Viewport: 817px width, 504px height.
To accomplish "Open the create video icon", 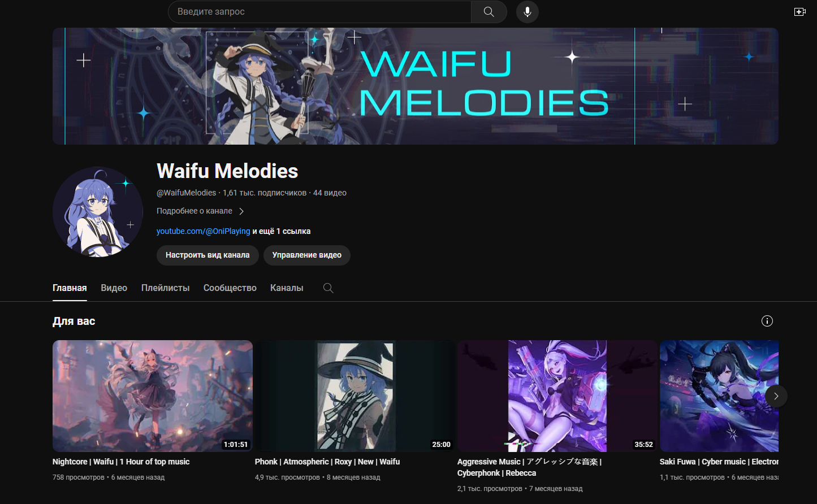I will [x=799, y=12].
